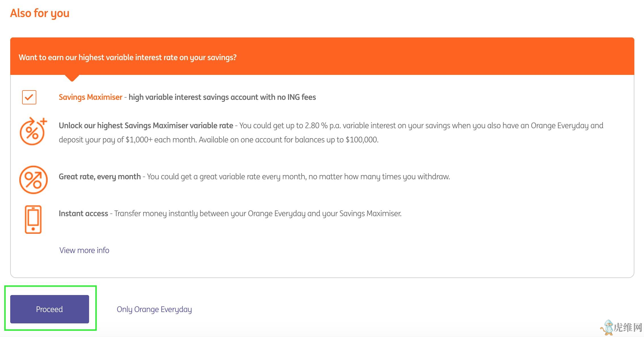Tick the Savings Maximiser checkbox
644x337 pixels.
pos(29,97)
